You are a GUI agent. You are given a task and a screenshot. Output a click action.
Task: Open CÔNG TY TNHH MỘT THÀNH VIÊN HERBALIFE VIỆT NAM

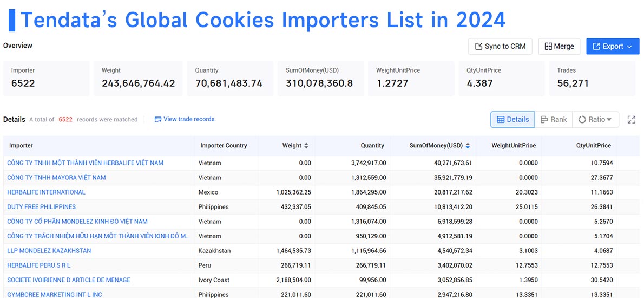(x=85, y=163)
